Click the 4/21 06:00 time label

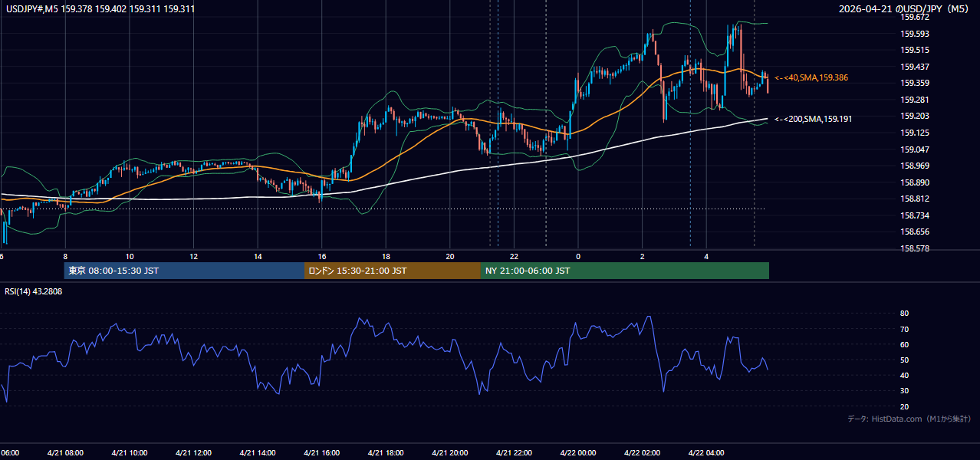tap(9, 453)
